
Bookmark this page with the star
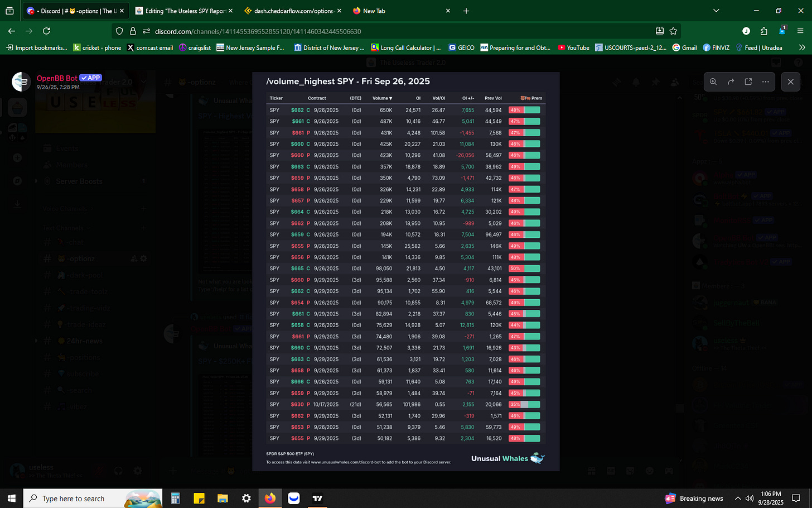[673, 31]
